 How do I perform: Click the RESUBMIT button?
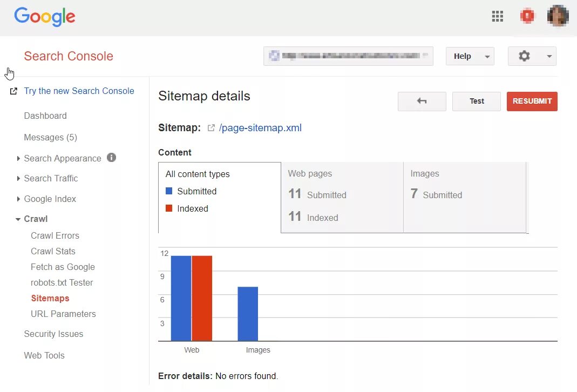532,101
